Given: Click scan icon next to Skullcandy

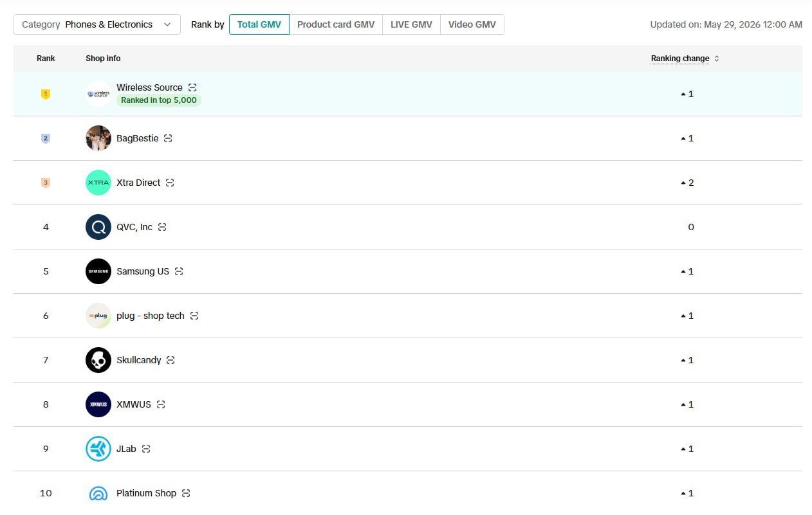Looking at the screenshot, I should [x=171, y=360].
